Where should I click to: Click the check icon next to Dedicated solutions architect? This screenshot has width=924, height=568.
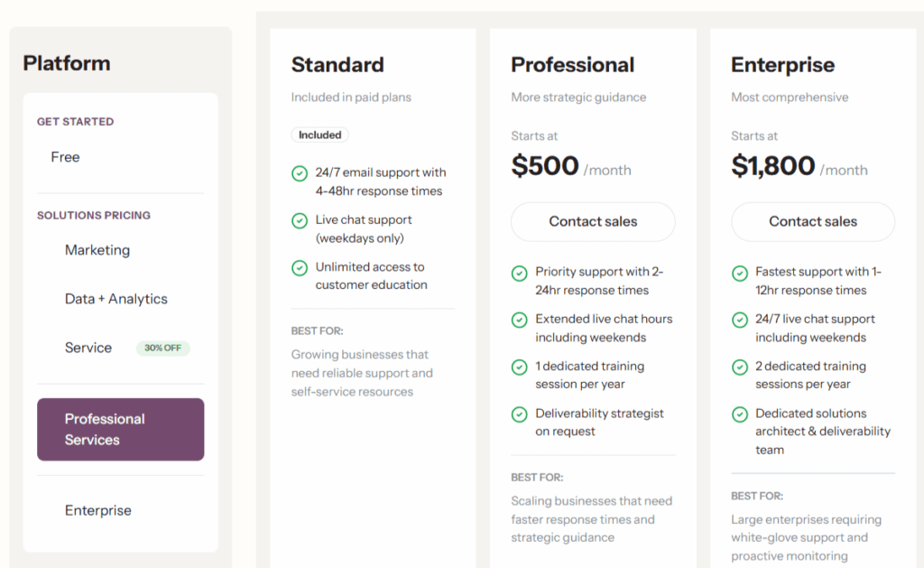(740, 414)
